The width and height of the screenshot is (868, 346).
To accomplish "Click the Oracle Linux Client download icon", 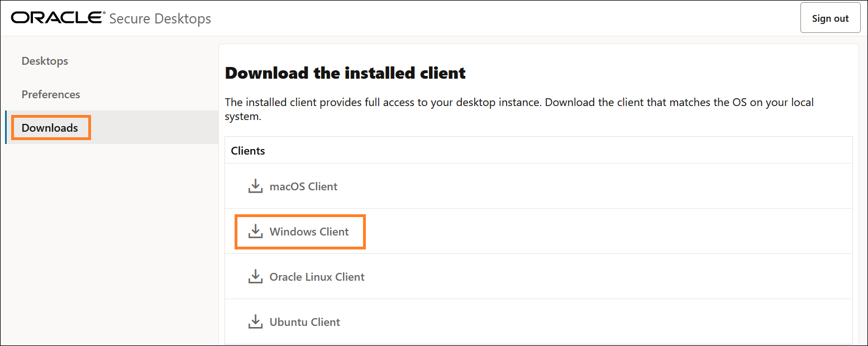I will point(256,276).
